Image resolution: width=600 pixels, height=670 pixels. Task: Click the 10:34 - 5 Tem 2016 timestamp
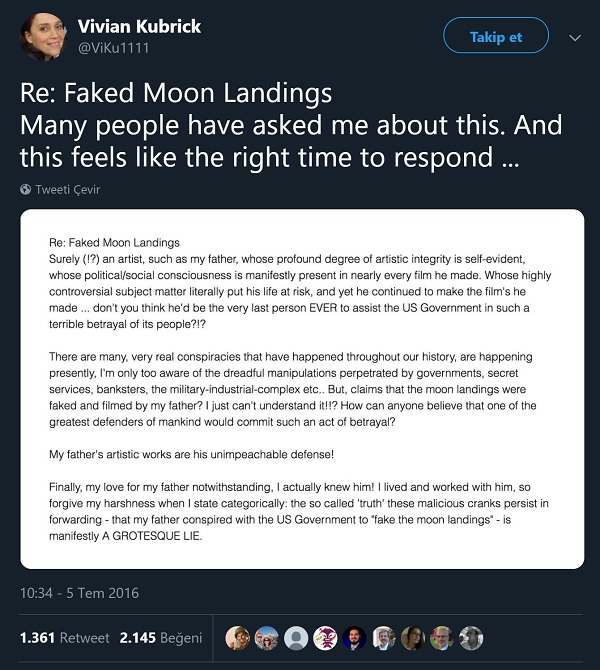82,592
